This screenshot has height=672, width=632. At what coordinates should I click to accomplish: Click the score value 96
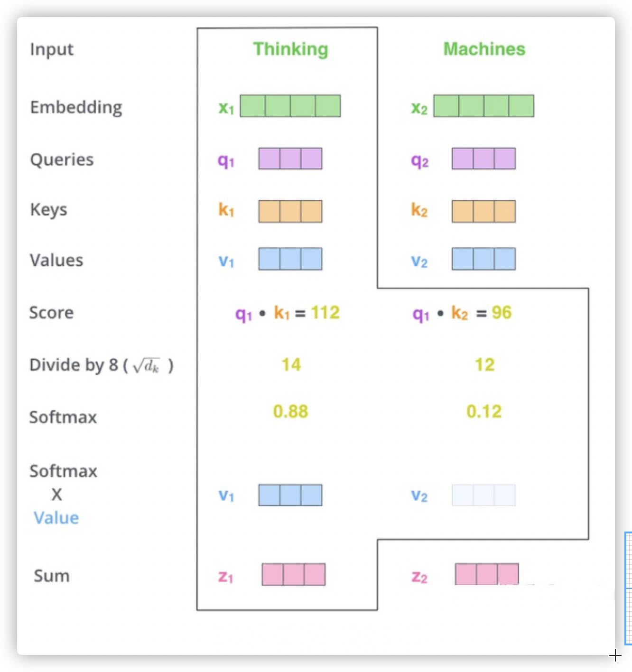coord(502,312)
